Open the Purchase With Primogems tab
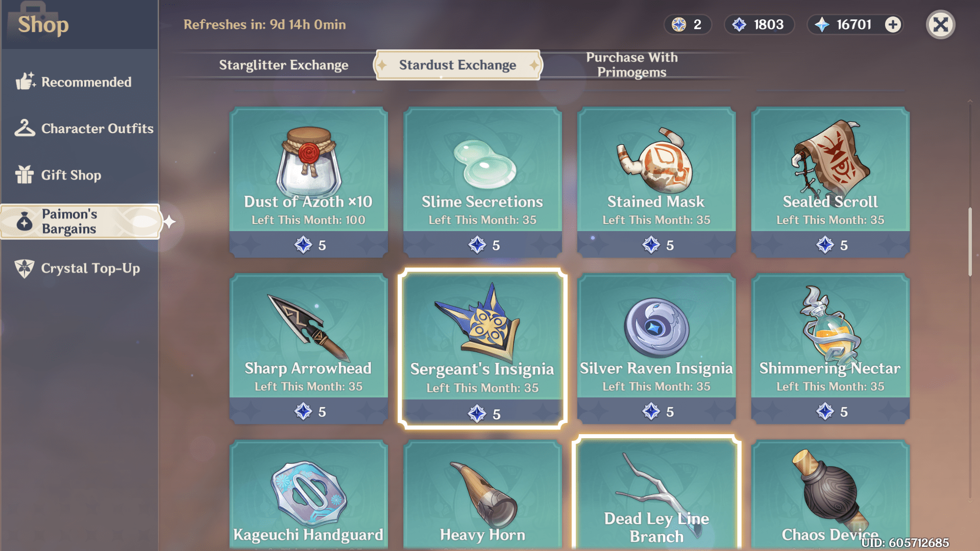Screen dimensions: 980x551 tap(632, 65)
